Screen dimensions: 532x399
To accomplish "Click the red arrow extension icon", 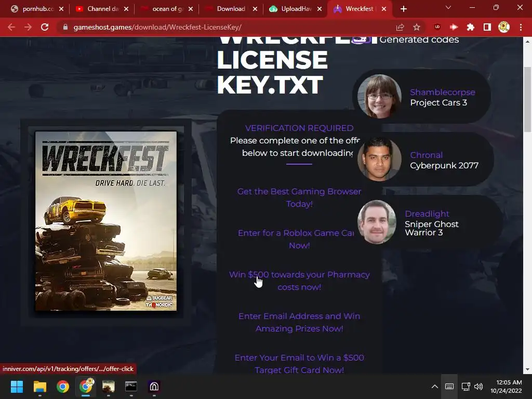I will [454, 27].
